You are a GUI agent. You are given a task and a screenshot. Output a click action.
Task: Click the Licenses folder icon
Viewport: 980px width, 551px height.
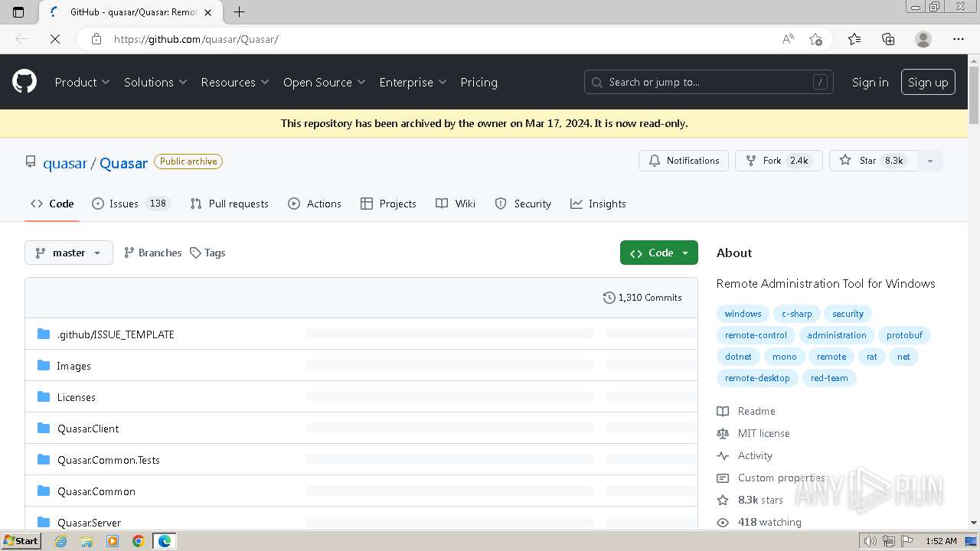click(44, 396)
